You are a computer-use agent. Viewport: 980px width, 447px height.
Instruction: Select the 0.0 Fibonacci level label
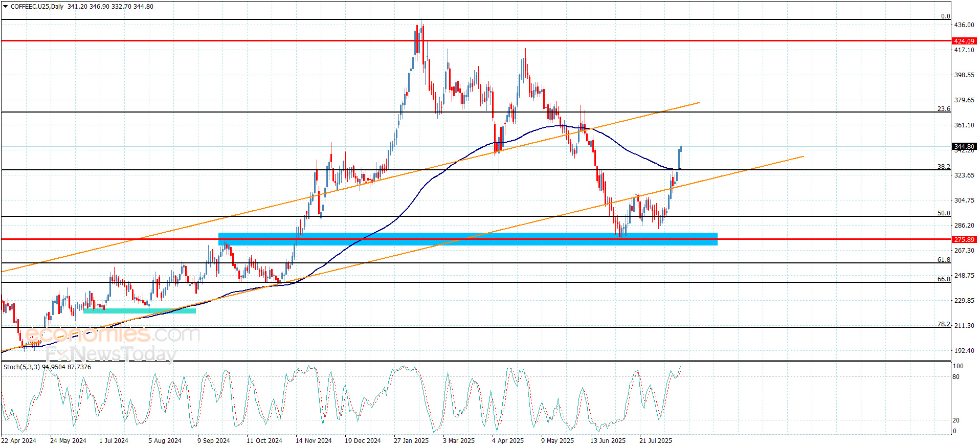point(946,16)
